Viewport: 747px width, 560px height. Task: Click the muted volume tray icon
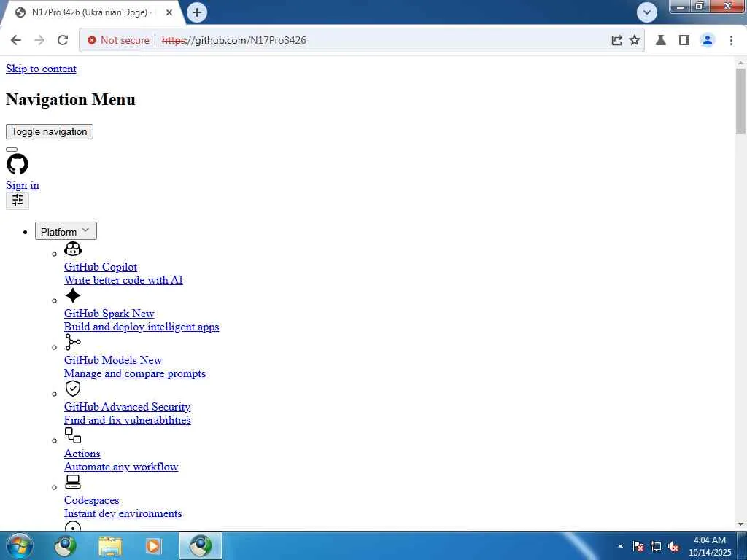click(673, 547)
